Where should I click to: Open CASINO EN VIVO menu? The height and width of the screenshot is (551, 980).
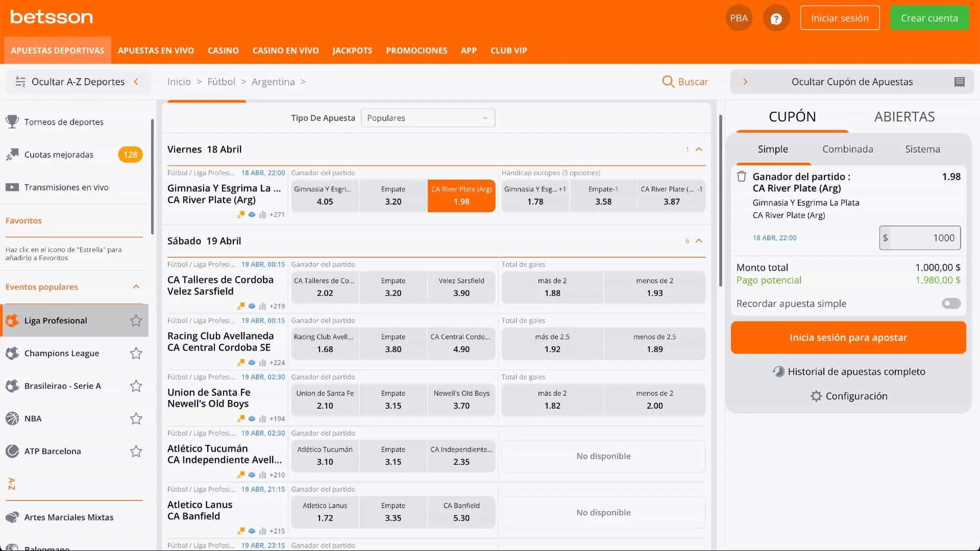coord(285,51)
